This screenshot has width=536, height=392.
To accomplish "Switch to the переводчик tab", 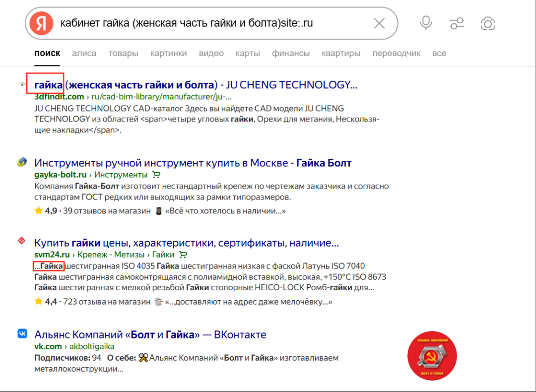I will (x=397, y=53).
